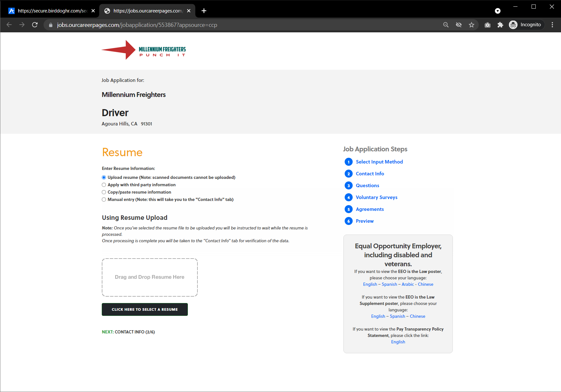Open the Chrome three-dot menu
This screenshot has width=561, height=392.
click(552, 25)
